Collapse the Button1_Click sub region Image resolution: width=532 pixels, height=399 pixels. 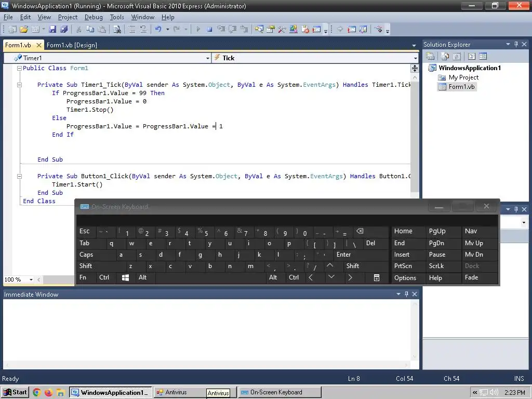pyautogui.click(x=19, y=177)
